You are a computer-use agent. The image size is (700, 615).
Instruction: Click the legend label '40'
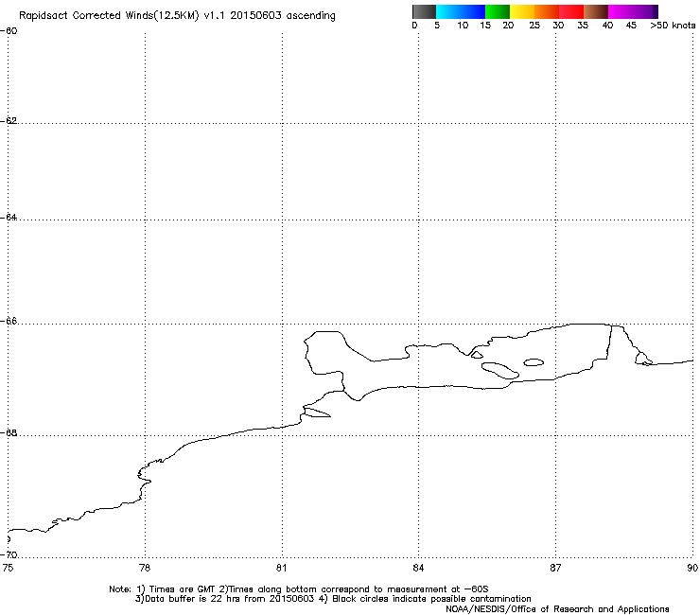tap(607, 26)
